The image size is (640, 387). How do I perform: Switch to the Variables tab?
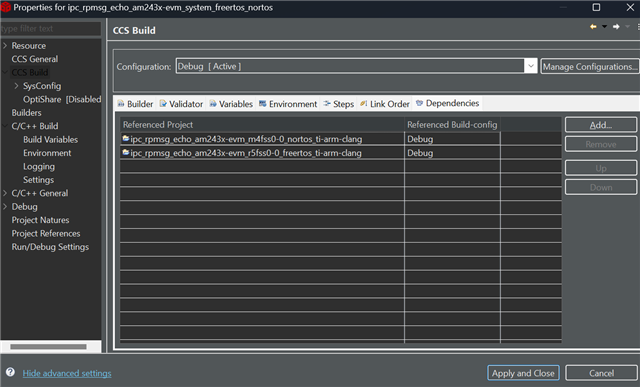(x=231, y=104)
